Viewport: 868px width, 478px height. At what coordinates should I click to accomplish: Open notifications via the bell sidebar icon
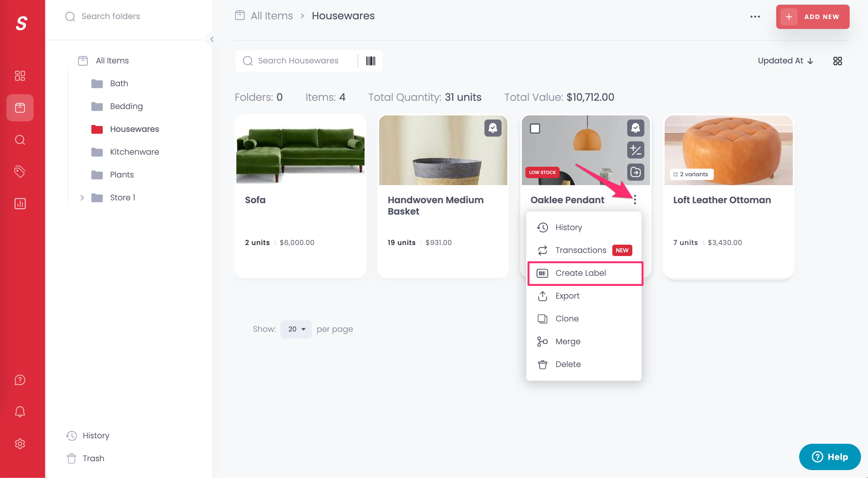pos(20,411)
